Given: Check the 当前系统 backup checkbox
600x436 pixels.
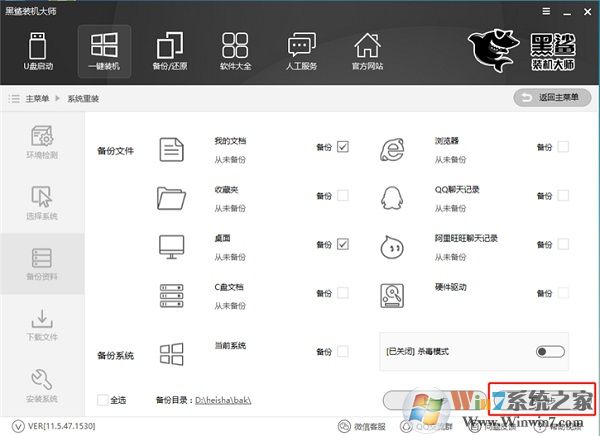Looking at the screenshot, I should 342,351.
